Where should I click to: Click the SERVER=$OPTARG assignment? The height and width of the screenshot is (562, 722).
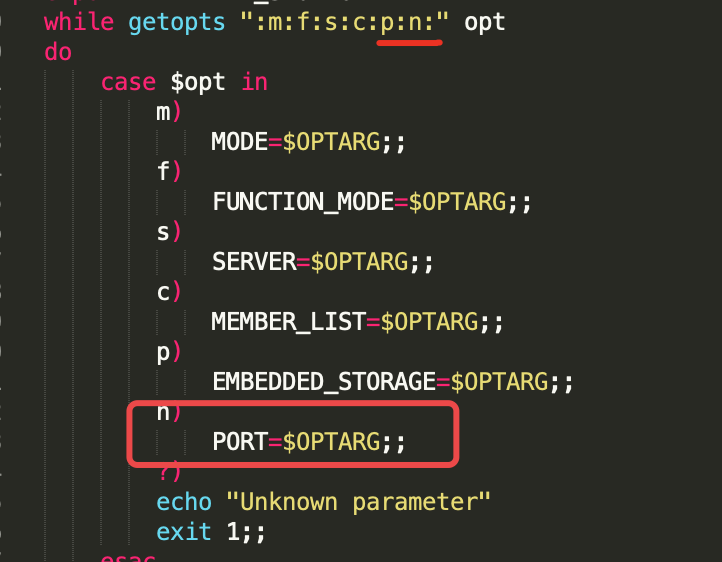click(x=322, y=262)
